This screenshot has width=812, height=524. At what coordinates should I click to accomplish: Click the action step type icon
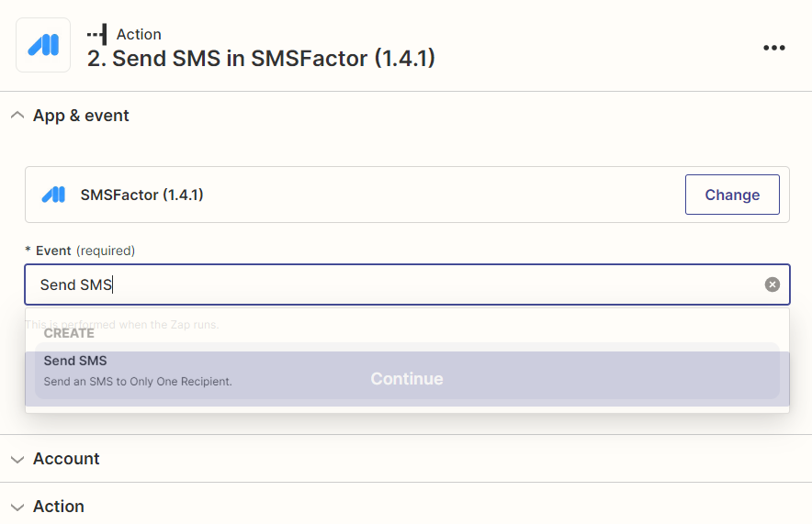click(x=96, y=34)
